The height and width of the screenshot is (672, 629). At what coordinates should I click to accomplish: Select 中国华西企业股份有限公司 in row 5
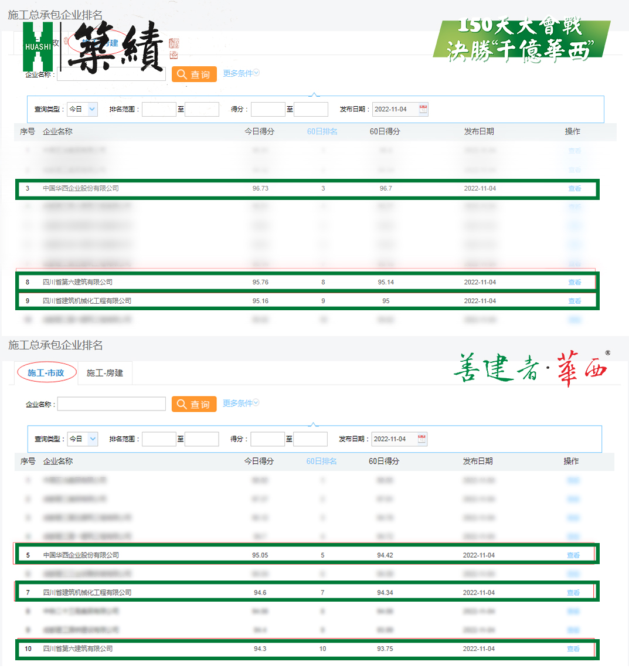81,555
